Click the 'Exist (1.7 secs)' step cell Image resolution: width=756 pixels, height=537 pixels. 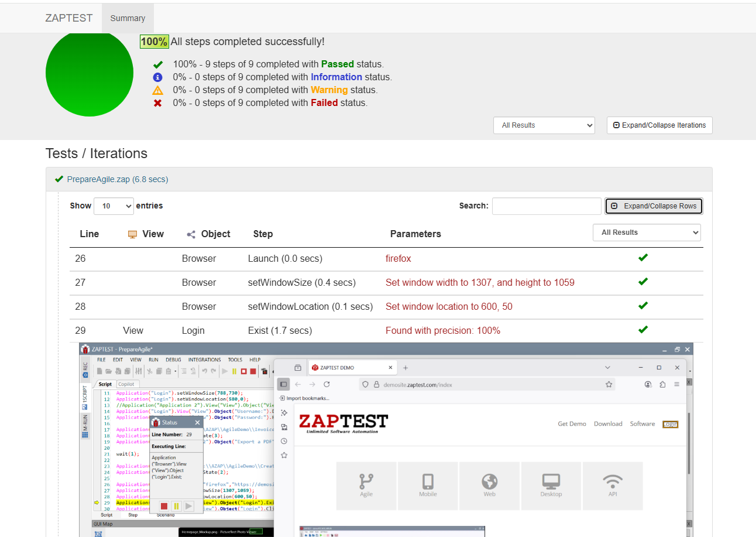click(x=280, y=330)
